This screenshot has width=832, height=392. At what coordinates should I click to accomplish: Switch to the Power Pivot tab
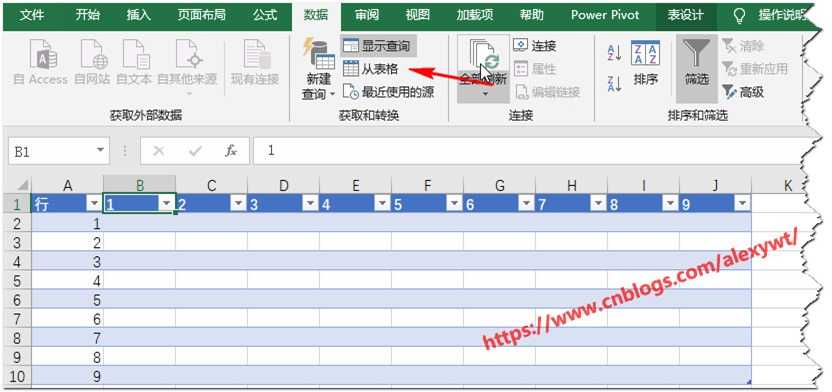(605, 15)
